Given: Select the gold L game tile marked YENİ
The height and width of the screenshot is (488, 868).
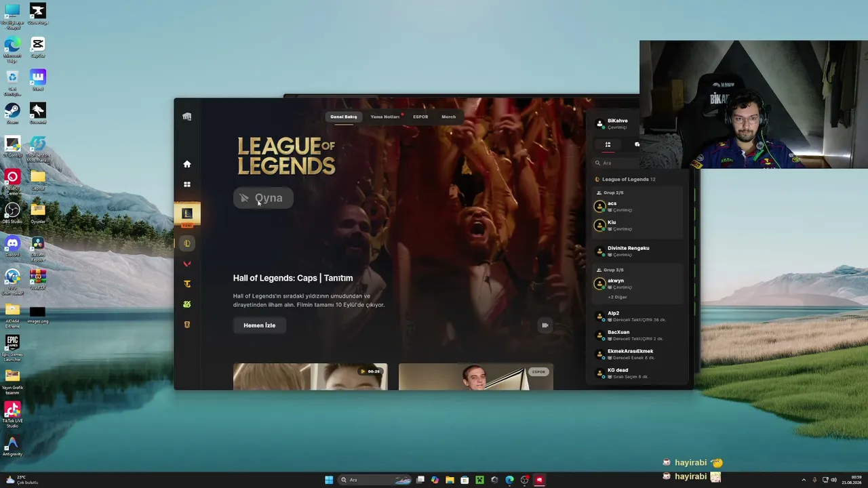Looking at the screenshot, I should 187,215.
